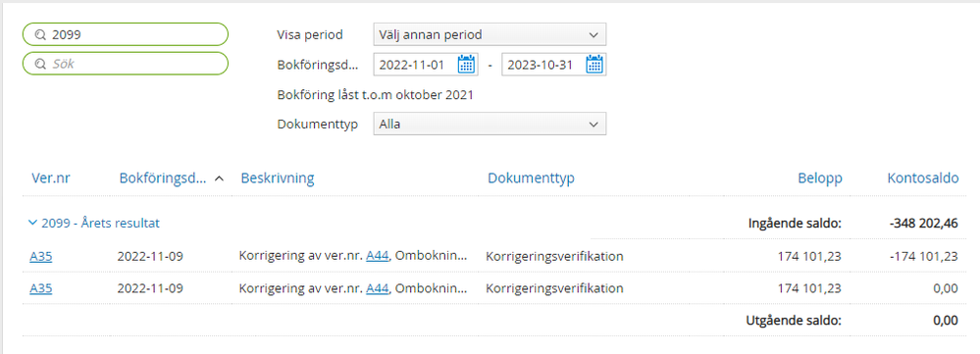
Task: Focus the empty Sök search field
Action: (x=126, y=64)
